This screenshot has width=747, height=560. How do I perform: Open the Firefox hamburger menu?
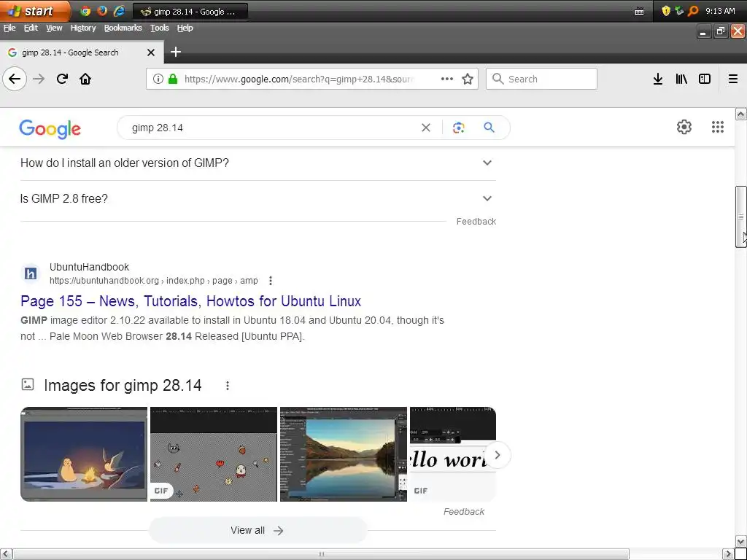[733, 79]
